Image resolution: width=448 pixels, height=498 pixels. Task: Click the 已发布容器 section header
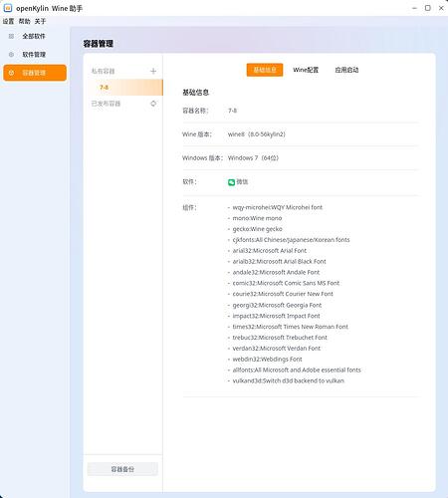pyautogui.click(x=106, y=104)
